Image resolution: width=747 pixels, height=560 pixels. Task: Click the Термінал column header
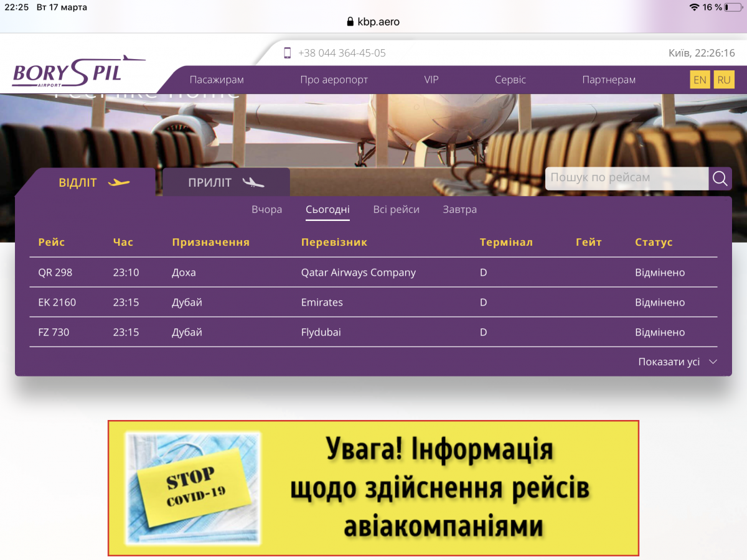tap(506, 242)
